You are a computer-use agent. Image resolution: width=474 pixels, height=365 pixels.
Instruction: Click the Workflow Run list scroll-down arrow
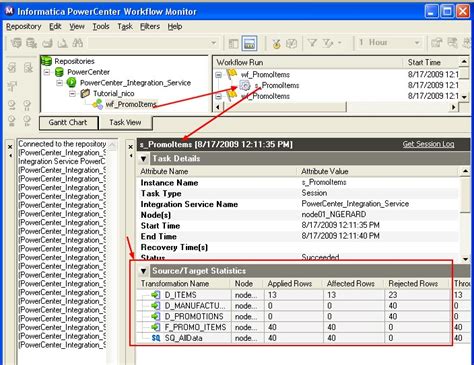464,97
